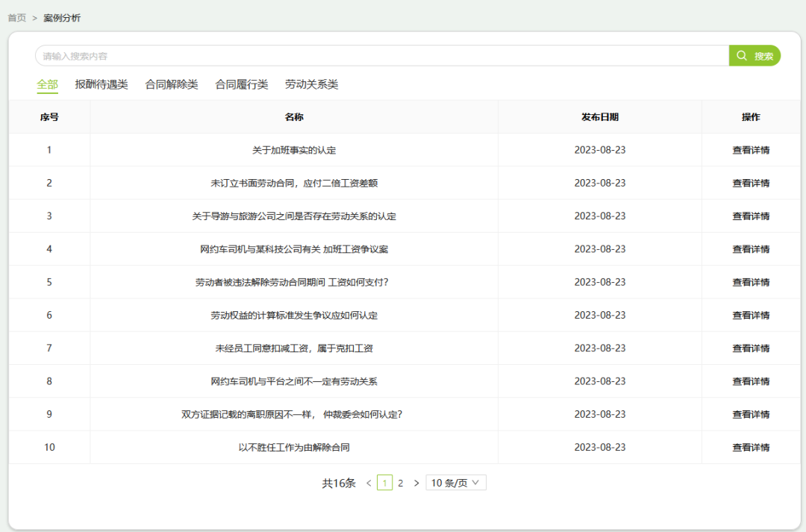806x532 pixels.
Task: Go to the previous page arrow
Action: click(369, 484)
